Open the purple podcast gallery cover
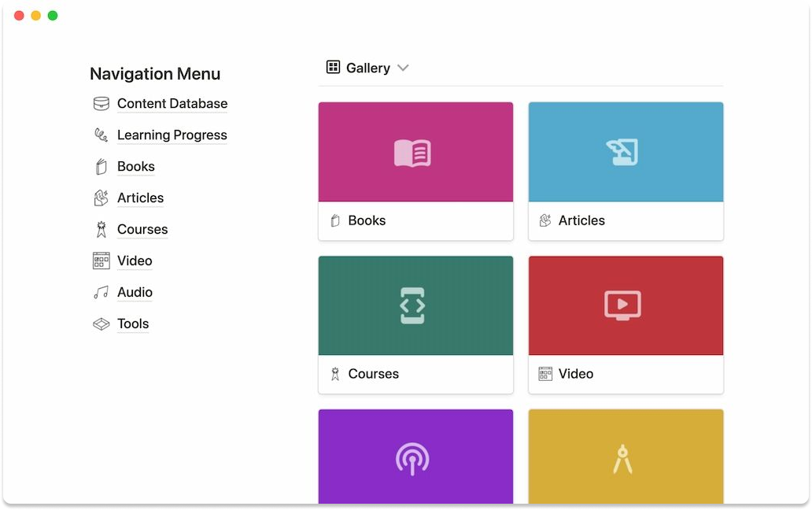This screenshot has width=812, height=510. pyautogui.click(x=415, y=457)
